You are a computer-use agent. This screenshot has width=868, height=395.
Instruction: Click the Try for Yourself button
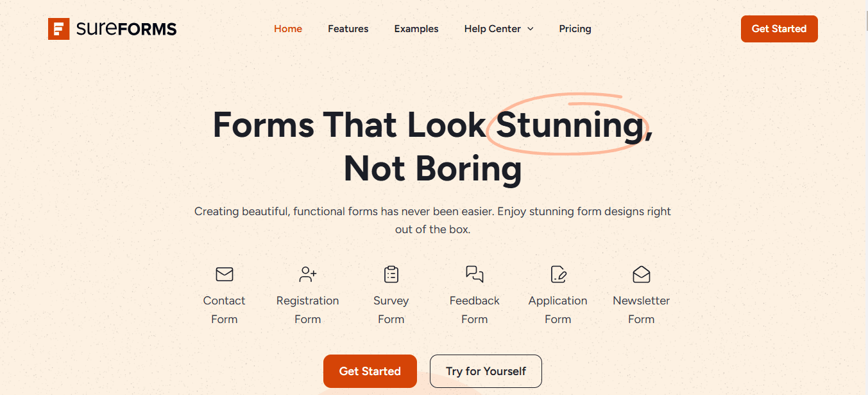coord(486,371)
